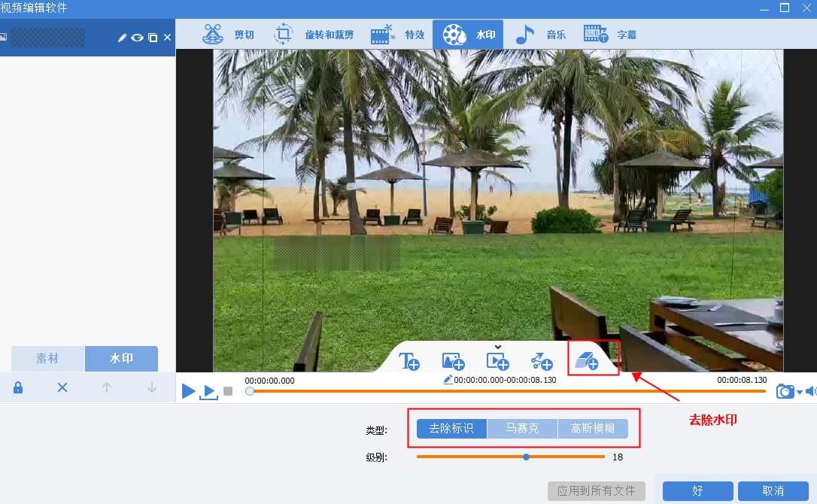Take a snapshot with the camera icon
This screenshot has width=817, height=504.
[785, 391]
